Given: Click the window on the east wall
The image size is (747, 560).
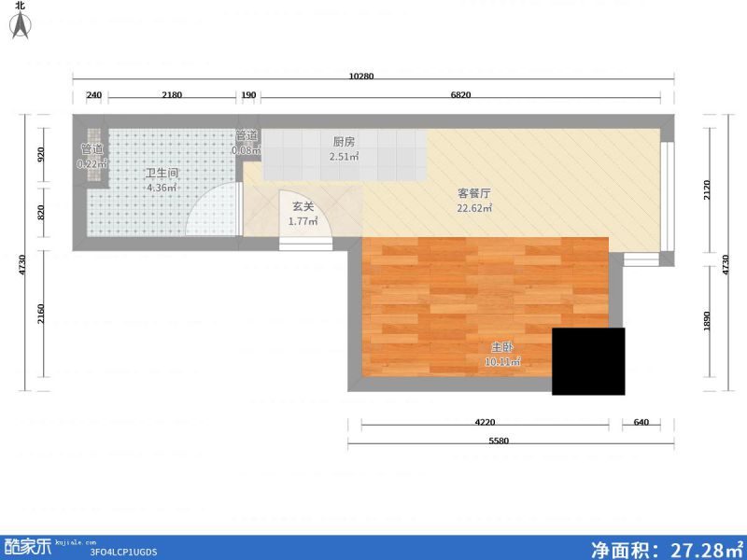Looking at the screenshot, I should [x=667, y=197].
